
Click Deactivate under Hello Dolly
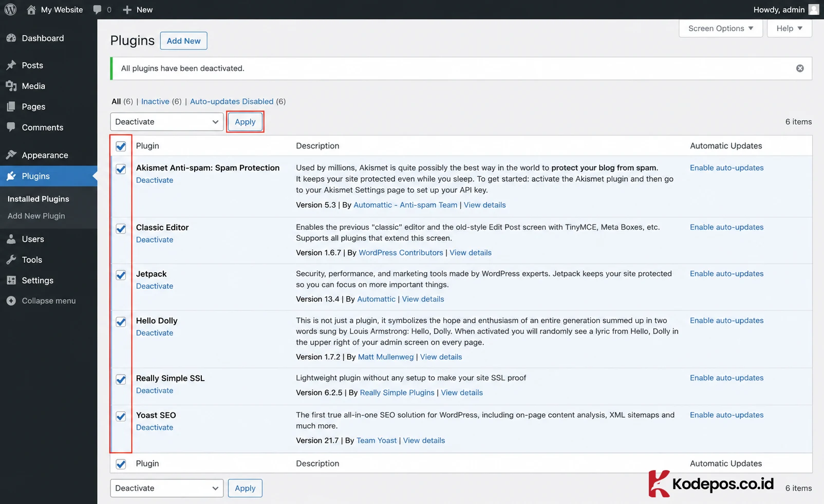[155, 333]
